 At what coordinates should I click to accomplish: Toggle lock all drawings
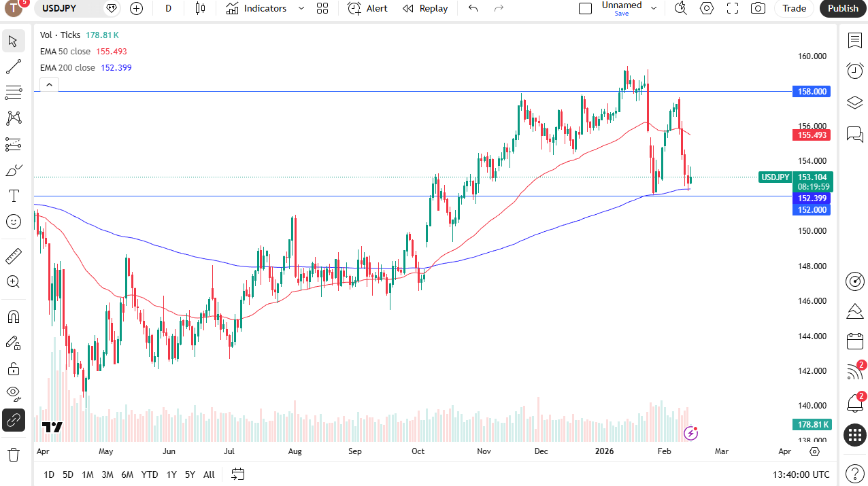(x=13, y=368)
